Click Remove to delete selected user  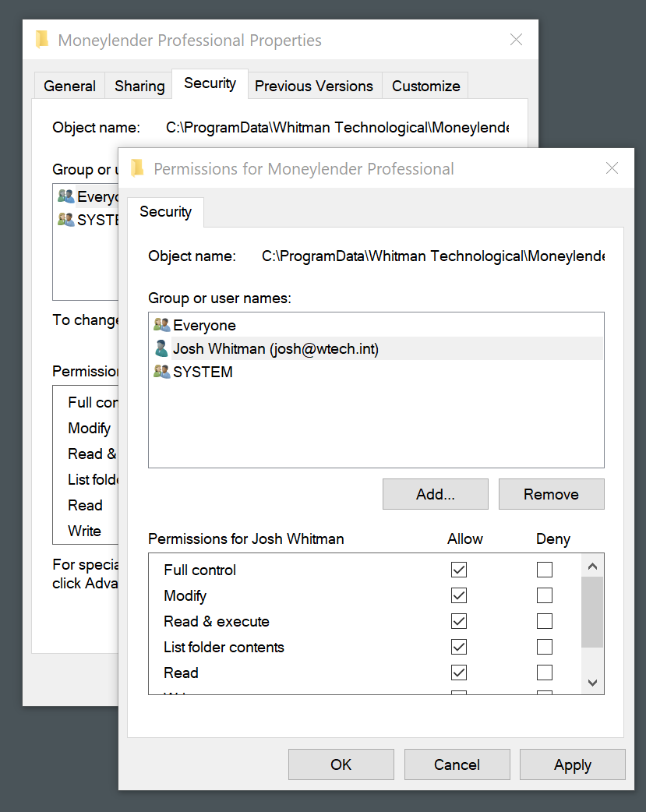click(551, 494)
